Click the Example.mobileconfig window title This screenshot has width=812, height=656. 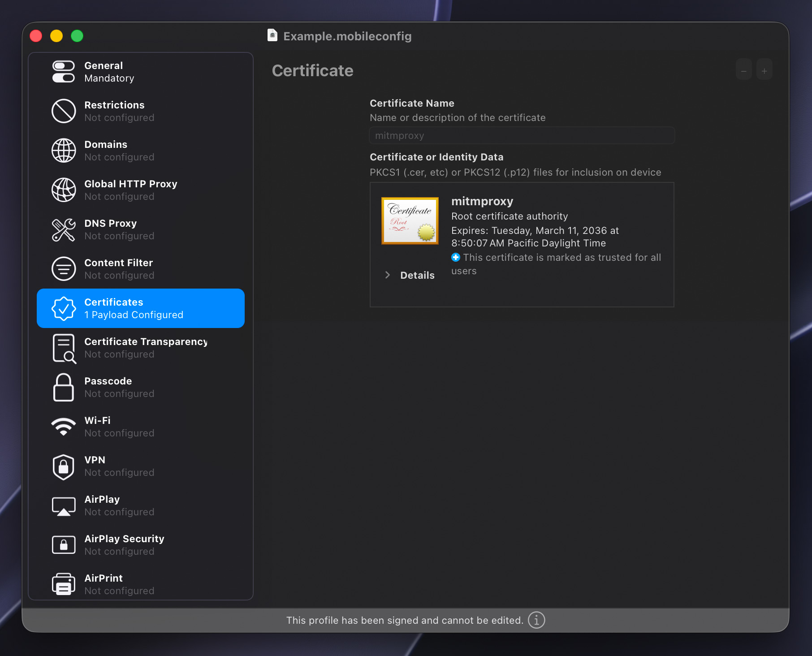[347, 36]
